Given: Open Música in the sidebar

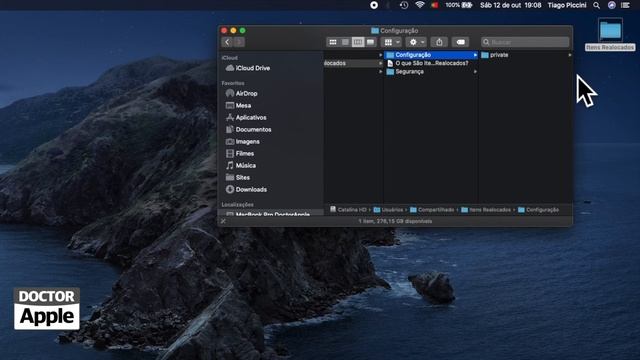Looking at the screenshot, I should (x=241, y=165).
